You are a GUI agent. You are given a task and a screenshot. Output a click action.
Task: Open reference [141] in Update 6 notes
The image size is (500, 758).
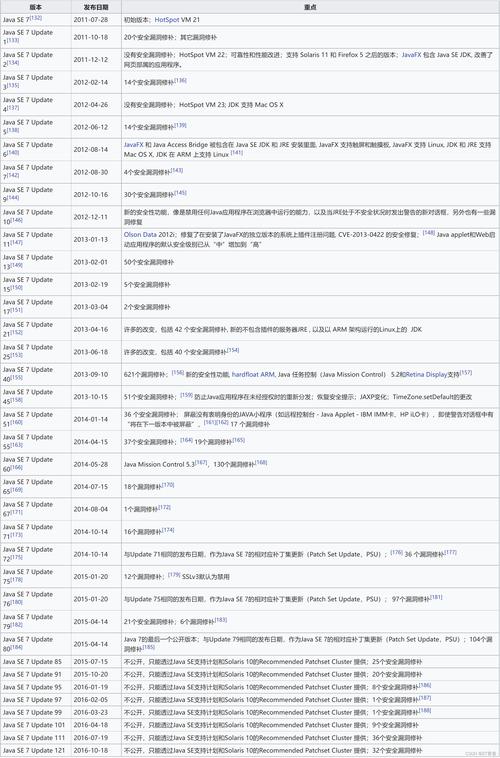click(x=236, y=153)
